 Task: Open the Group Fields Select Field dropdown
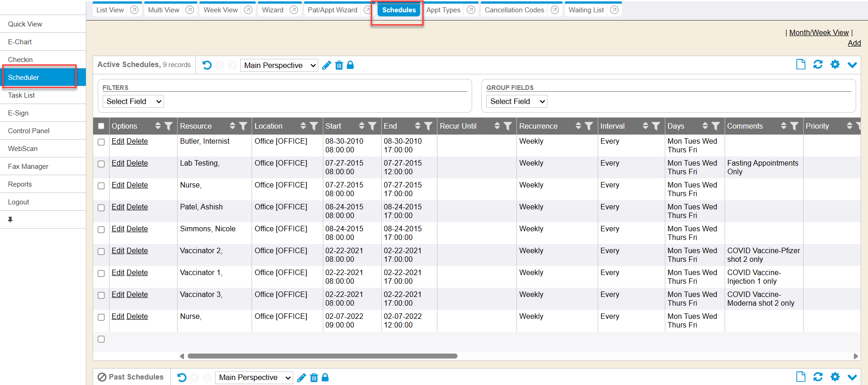(x=516, y=101)
